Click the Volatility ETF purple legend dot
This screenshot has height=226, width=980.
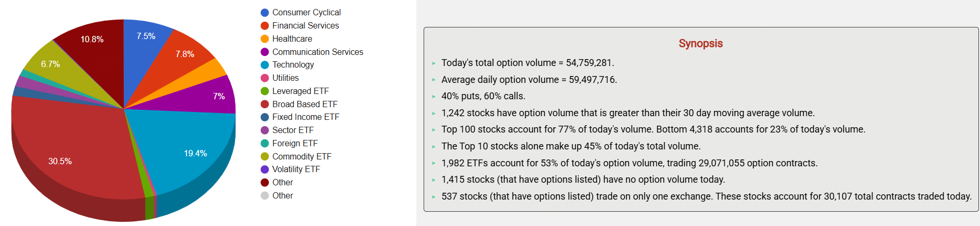pyautogui.click(x=265, y=169)
